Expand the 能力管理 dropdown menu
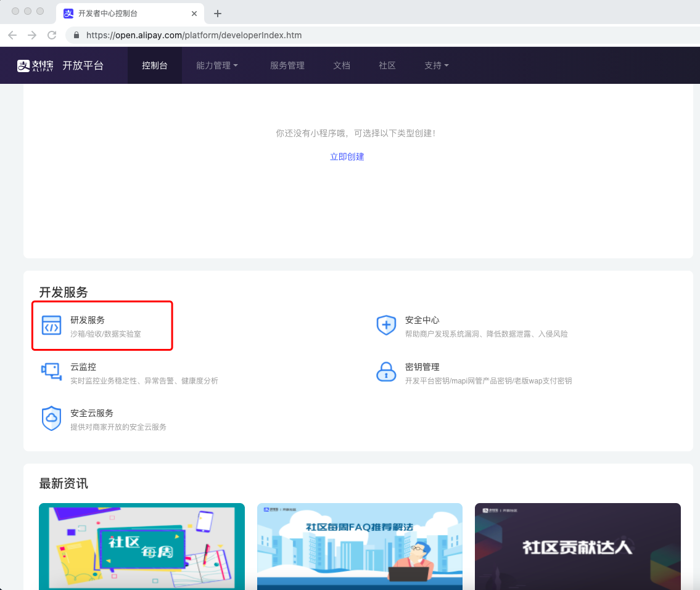700x590 pixels. 216,65
